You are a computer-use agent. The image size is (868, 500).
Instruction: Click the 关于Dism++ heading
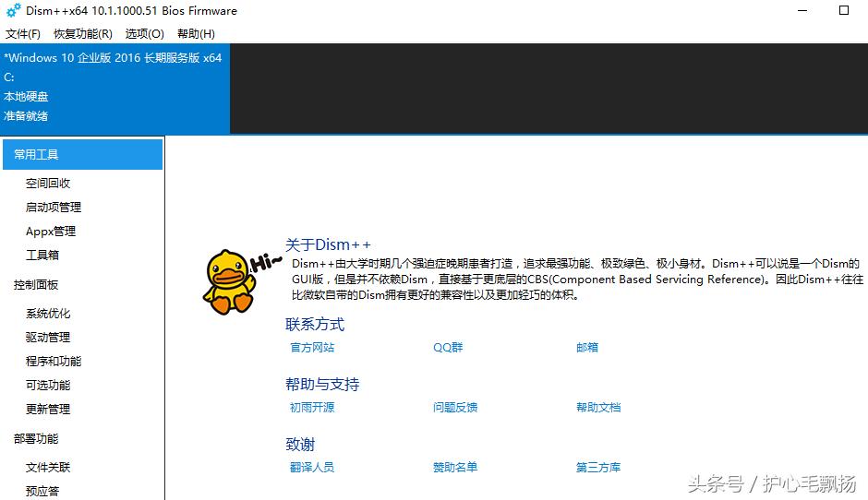click(328, 244)
